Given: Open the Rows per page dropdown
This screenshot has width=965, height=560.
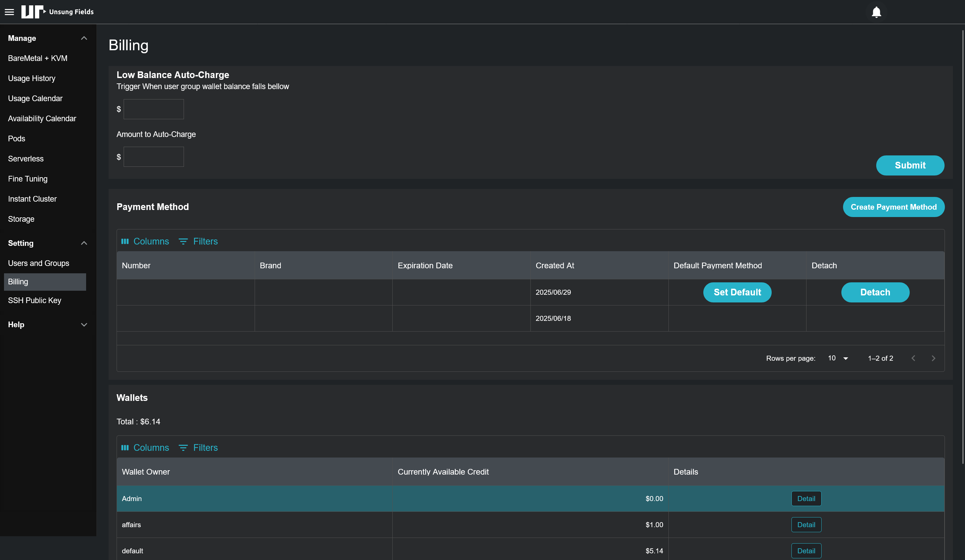Looking at the screenshot, I should (x=838, y=358).
